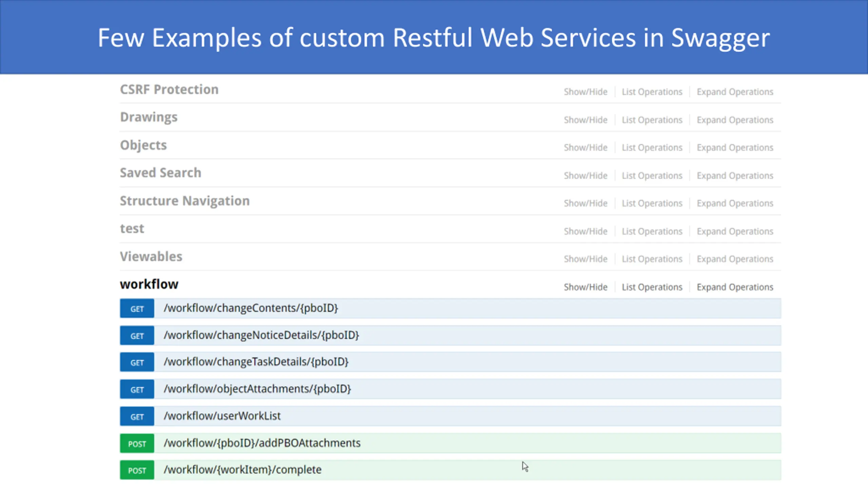The width and height of the screenshot is (868, 488).
Task: List Operations for the workflow section
Action: 652,287
